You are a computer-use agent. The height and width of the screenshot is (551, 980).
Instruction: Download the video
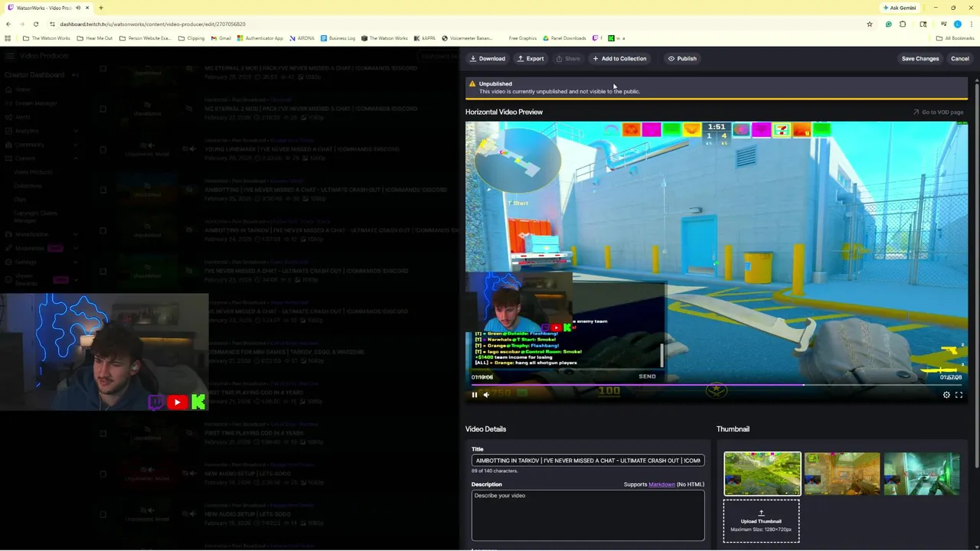(488, 58)
